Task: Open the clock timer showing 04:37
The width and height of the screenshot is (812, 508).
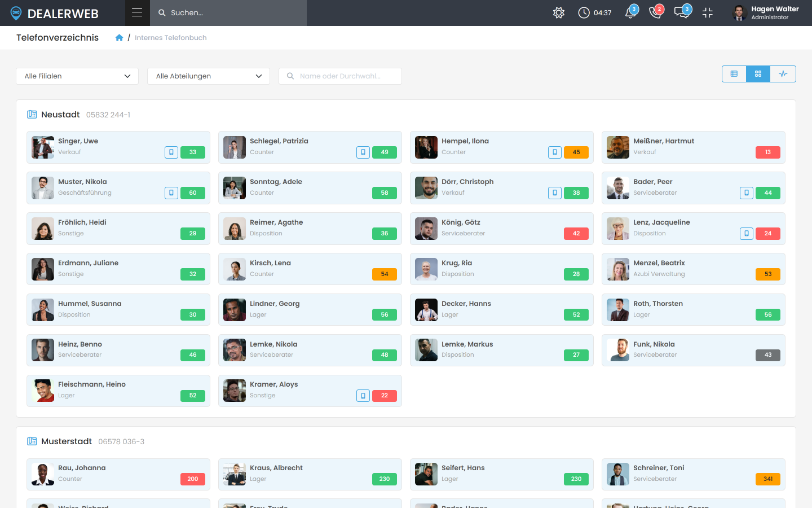Action: tap(595, 13)
